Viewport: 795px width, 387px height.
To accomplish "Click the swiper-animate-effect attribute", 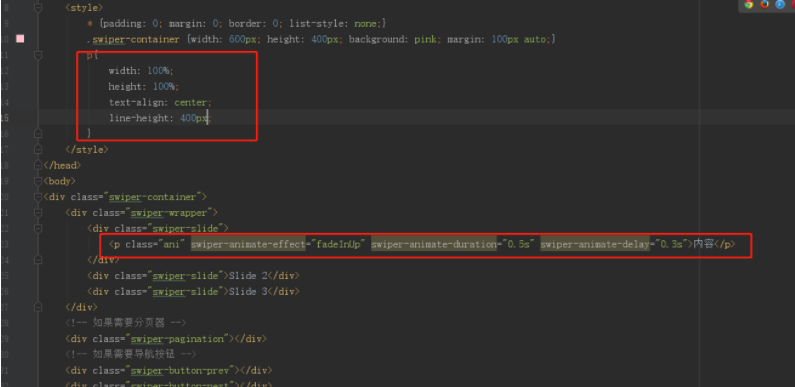I will [x=248, y=244].
